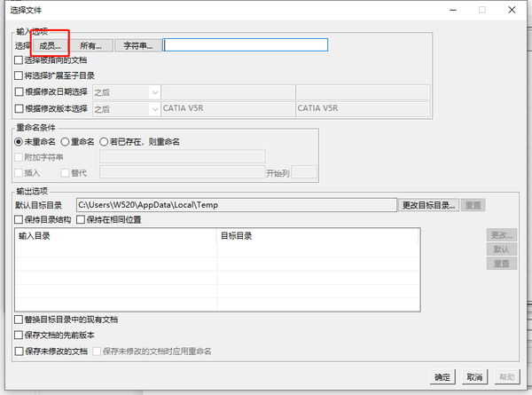Open the 之后 dropdown for modification version
Image resolution: width=532 pixels, height=395 pixels.
click(x=126, y=109)
